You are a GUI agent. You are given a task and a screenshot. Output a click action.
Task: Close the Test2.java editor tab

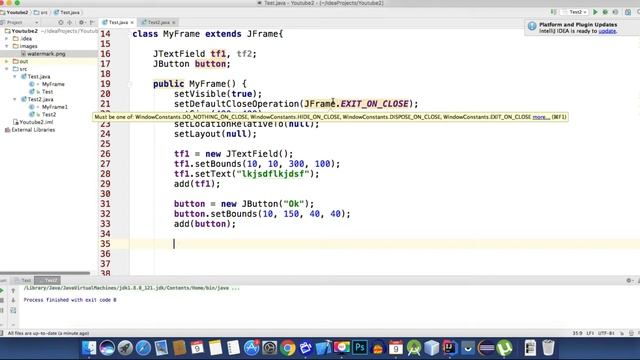[x=174, y=22]
